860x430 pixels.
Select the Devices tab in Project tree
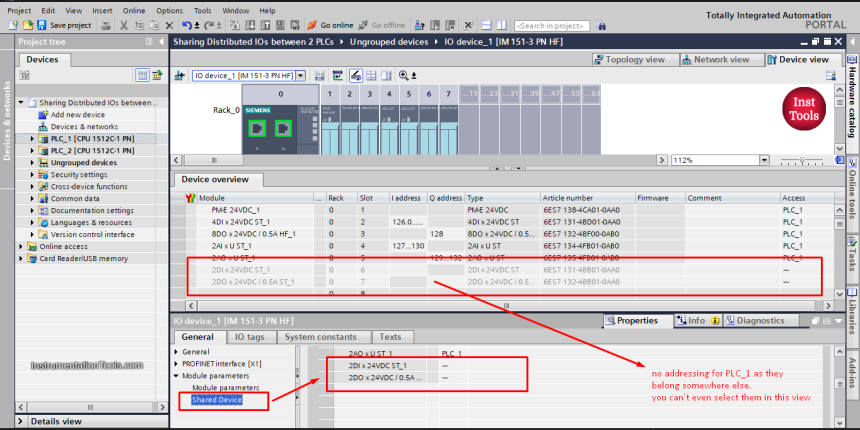pos(42,59)
